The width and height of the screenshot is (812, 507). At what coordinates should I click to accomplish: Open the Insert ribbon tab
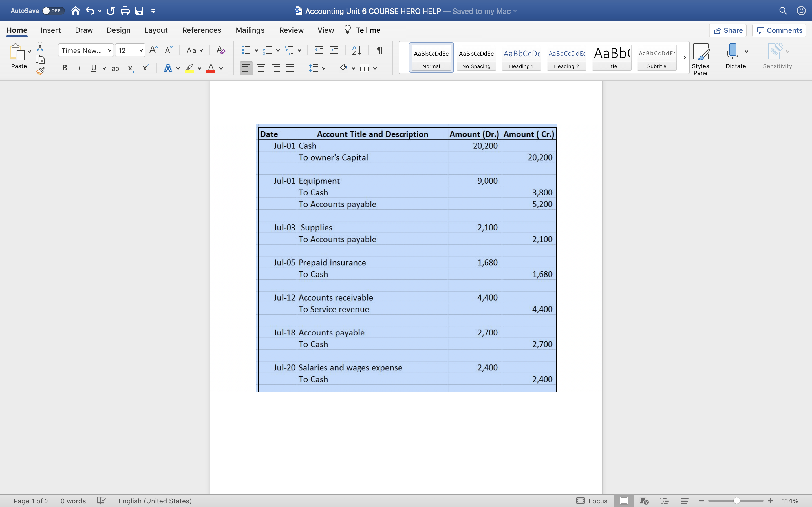51,30
